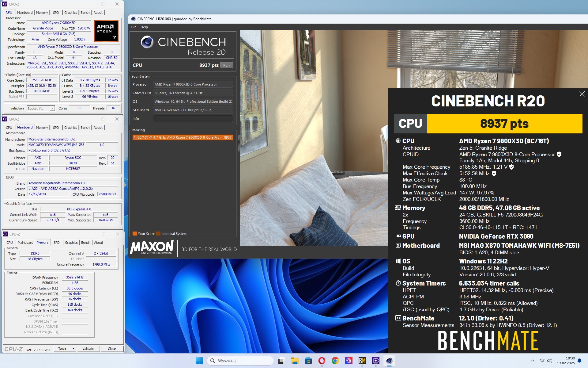Viewport: 588px width, 368px height.
Task: Open the Socket #1 selection dropdown
Action: click(x=41, y=108)
